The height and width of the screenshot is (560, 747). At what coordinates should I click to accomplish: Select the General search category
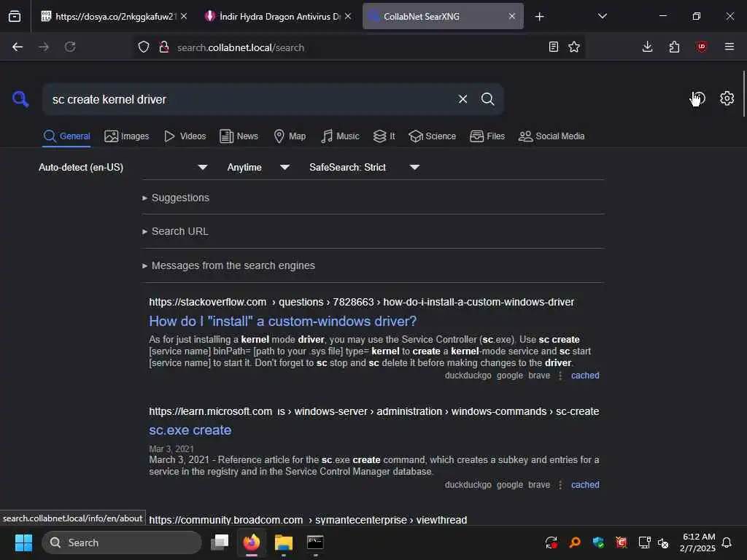coord(66,136)
